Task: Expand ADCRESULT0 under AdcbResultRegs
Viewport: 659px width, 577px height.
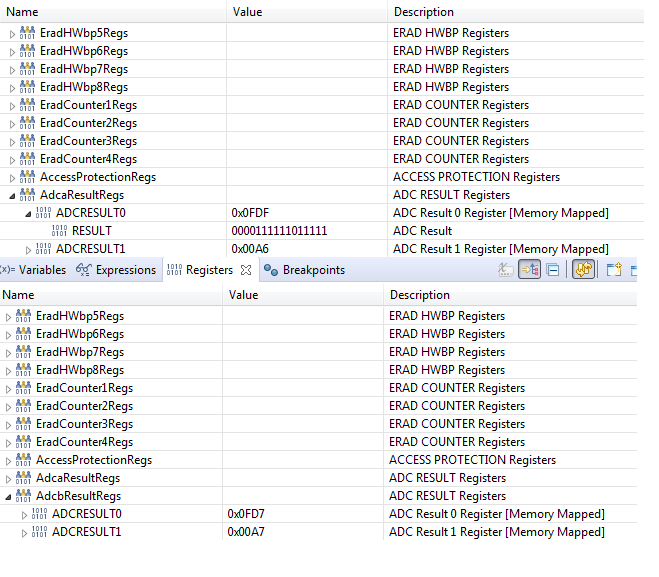Action: (x=24, y=515)
